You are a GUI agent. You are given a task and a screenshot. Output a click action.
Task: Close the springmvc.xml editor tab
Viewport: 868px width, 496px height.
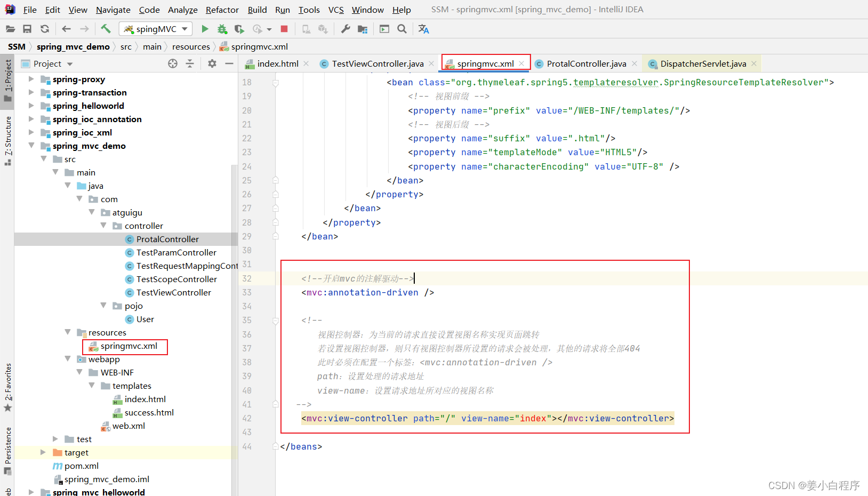pyautogui.click(x=521, y=63)
